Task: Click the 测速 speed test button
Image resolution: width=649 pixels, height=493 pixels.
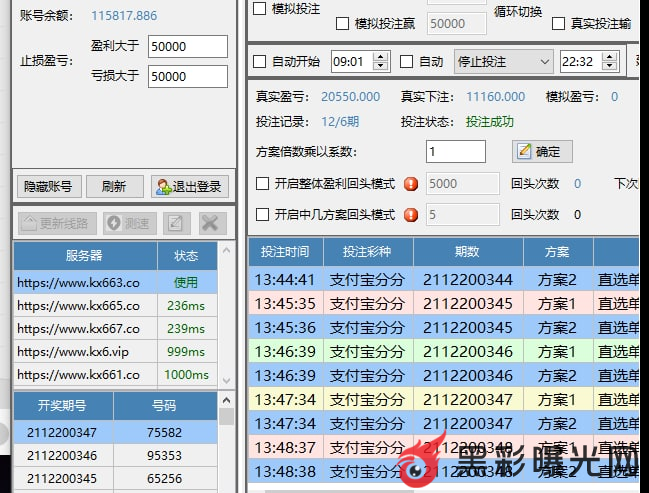Action: [x=128, y=223]
